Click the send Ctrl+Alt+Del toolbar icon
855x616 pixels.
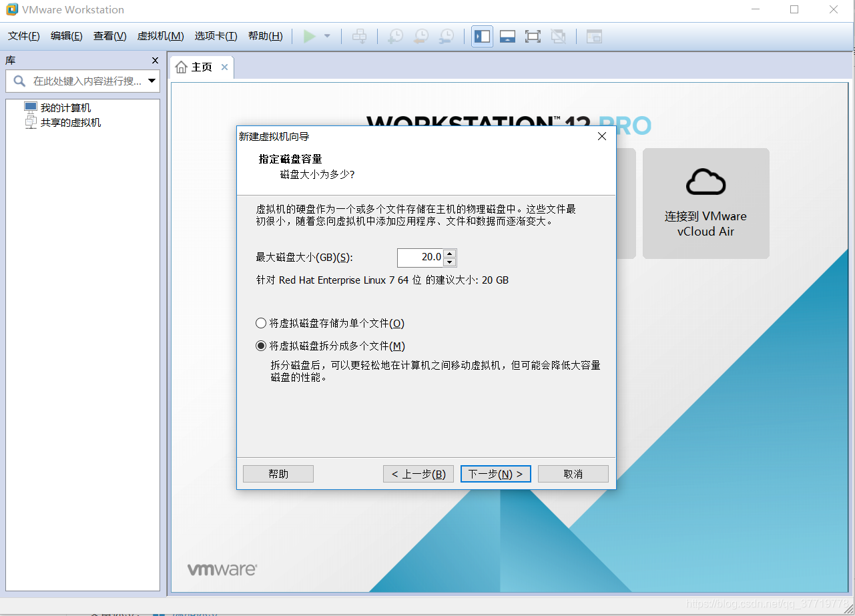click(x=359, y=36)
